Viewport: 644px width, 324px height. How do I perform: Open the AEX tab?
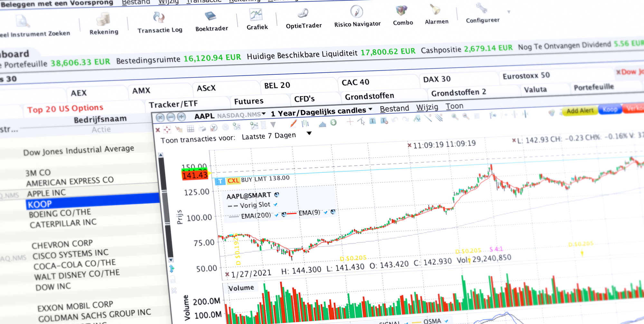click(79, 93)
